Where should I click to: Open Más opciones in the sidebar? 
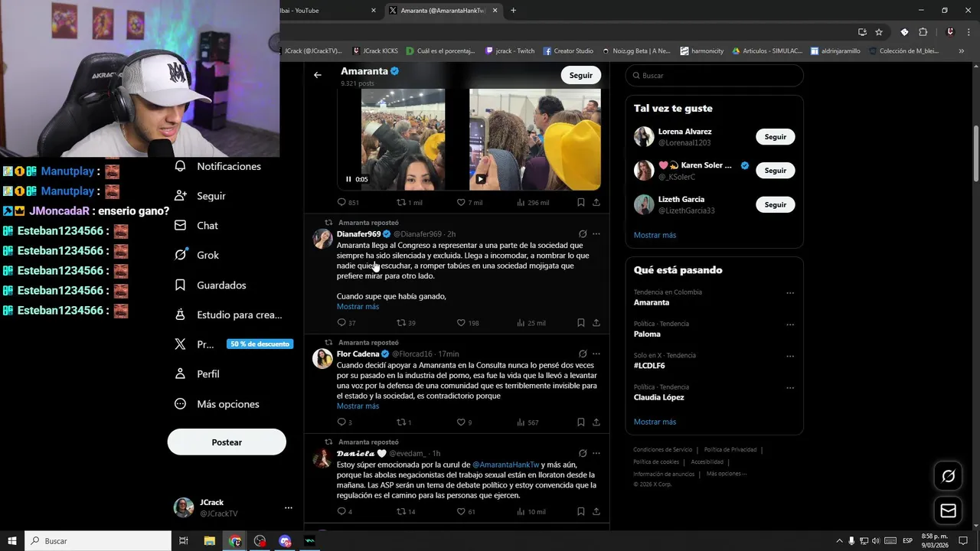coord(217,404)
